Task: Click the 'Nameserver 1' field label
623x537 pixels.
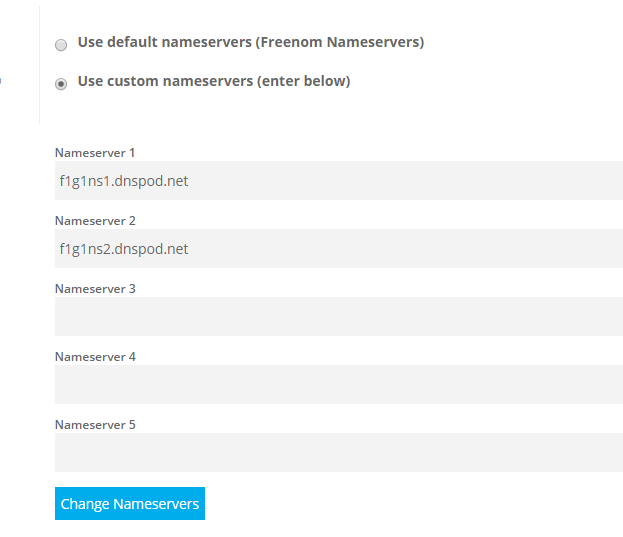Action: 95,153
